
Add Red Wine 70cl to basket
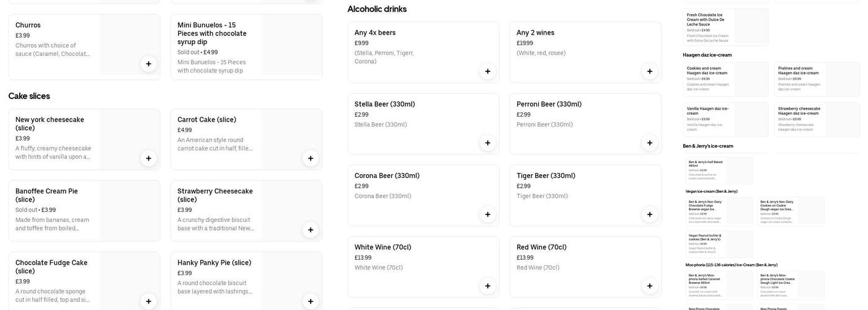pyautogui.click(x=650, y=286)
